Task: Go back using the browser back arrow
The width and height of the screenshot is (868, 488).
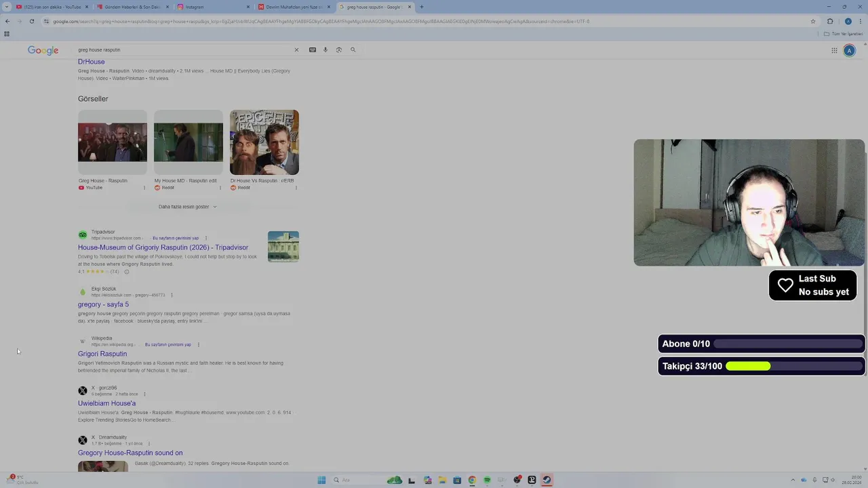Action: coord(7,21)
